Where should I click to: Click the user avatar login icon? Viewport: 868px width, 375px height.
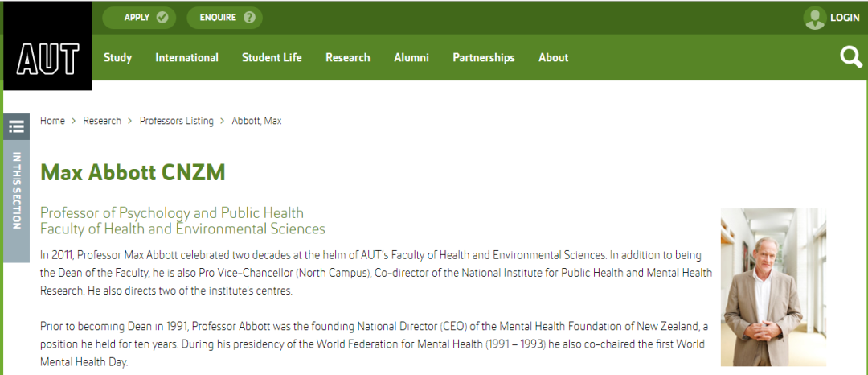point(815,18)
